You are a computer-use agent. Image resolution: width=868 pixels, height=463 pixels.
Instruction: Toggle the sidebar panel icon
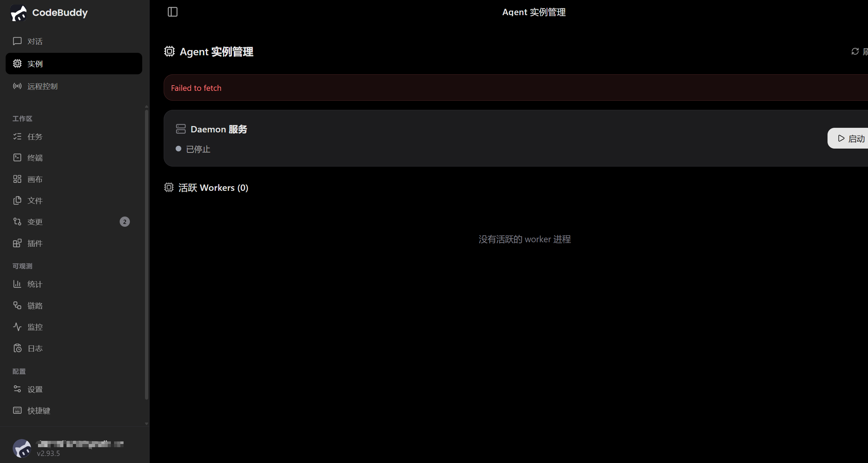pyautogui.click(x=172, y=12)
